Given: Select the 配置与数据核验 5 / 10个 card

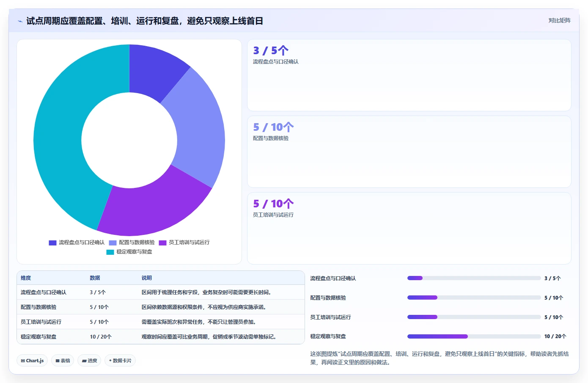Looking at the screenshot, I should pos(409,152).
